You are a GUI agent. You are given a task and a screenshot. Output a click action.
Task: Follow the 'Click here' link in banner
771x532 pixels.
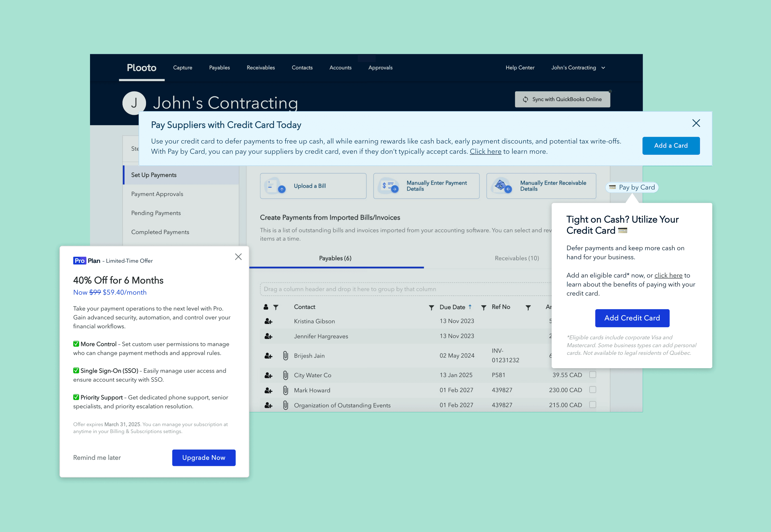pyautogui.click(x=485, y=151)
